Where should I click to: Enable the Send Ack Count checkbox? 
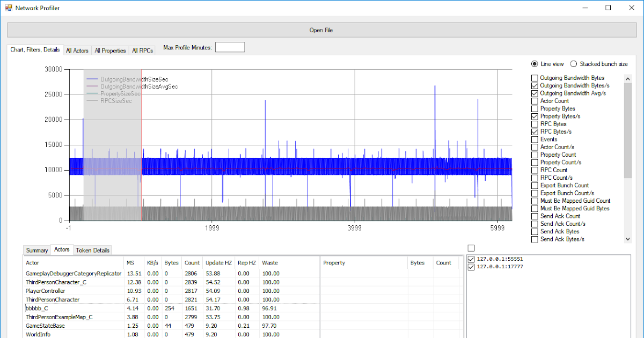[535, 216]
